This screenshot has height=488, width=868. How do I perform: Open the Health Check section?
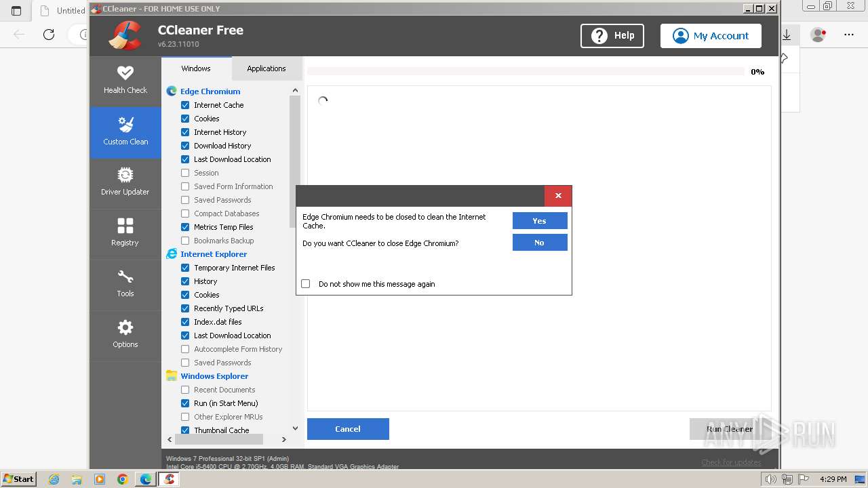125,81
